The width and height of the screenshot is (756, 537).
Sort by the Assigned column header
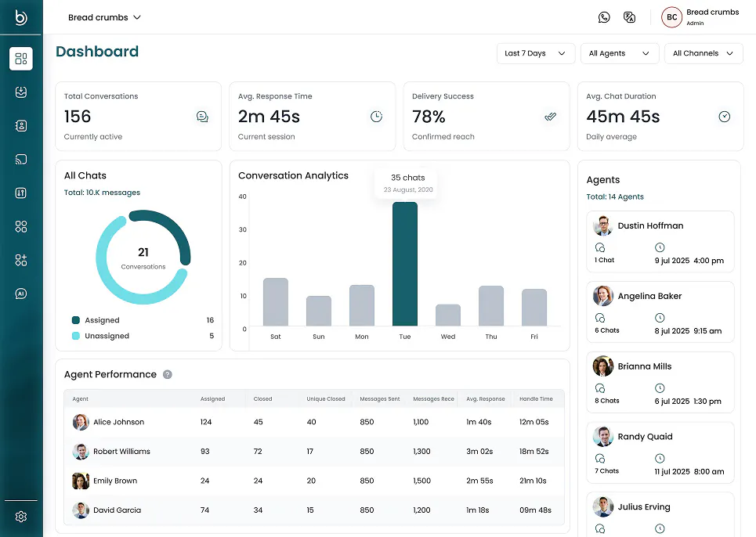pos(212,398)
